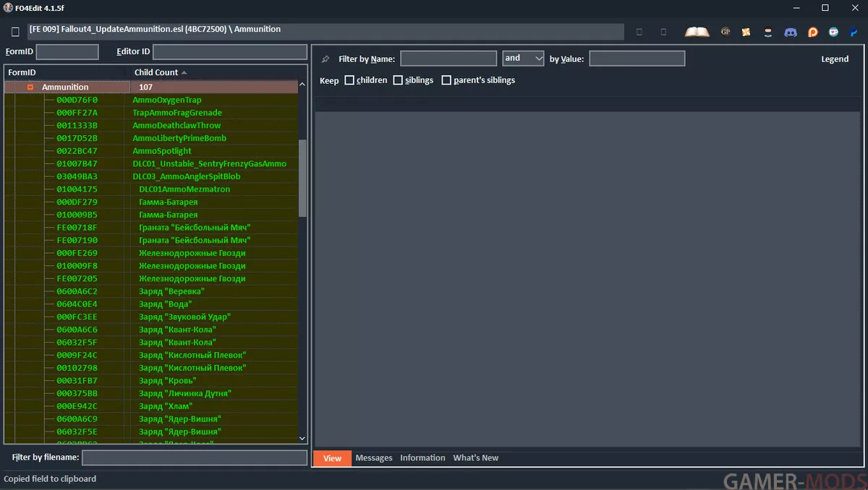This screenshot has width=868, height=490.
Task: Select the DLC03_AmmoAnglerSpitBlob record
Action: tap(151, 176)
